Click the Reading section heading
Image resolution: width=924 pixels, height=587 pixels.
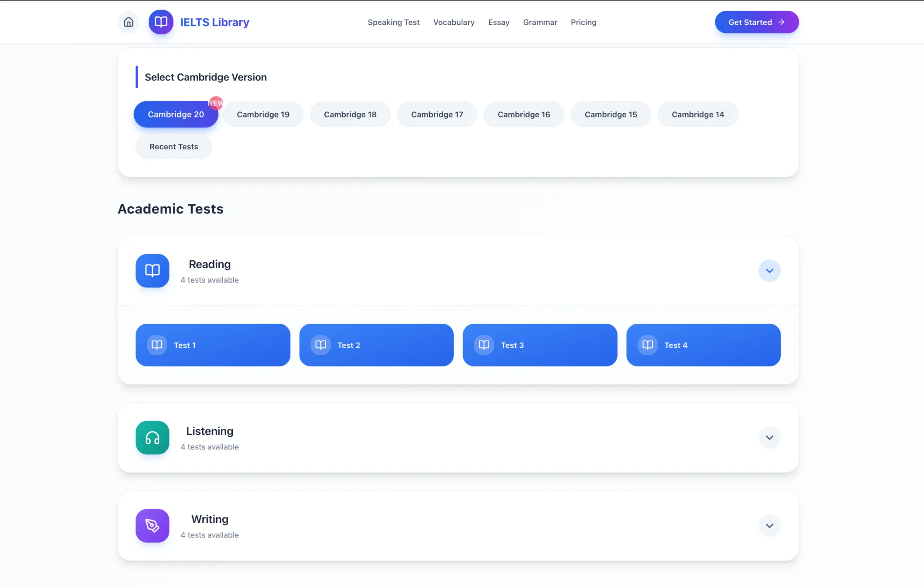(x=209, y=264)
